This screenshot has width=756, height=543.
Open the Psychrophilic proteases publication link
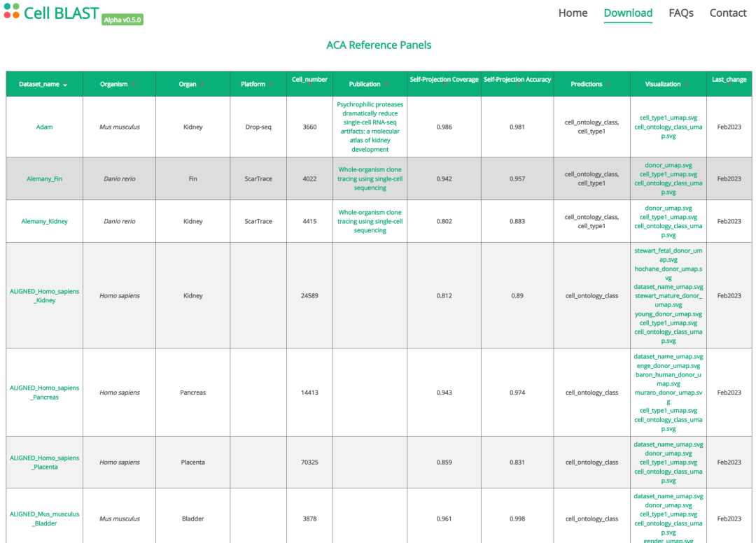click(x=370, y=127)
